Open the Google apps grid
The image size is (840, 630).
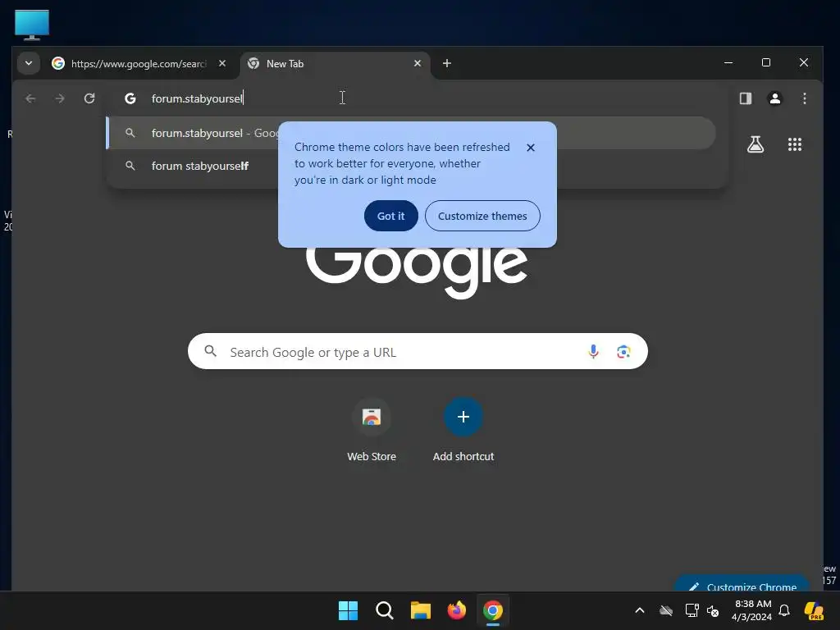tap(794, 144)
